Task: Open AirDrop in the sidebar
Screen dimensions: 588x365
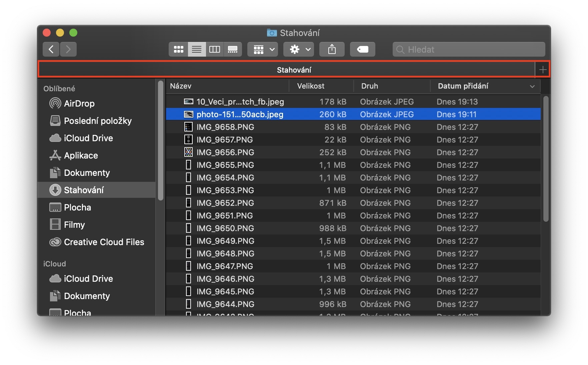Action: (79, 104)
